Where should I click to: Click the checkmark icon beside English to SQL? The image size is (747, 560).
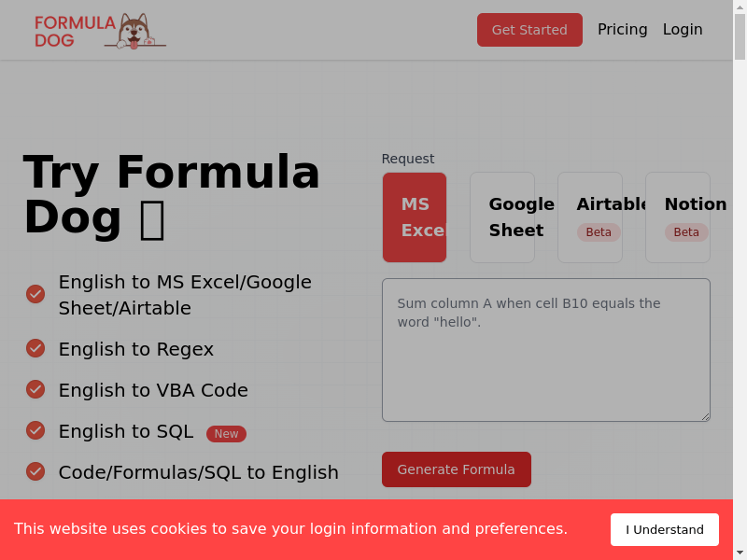pos(35,430)
